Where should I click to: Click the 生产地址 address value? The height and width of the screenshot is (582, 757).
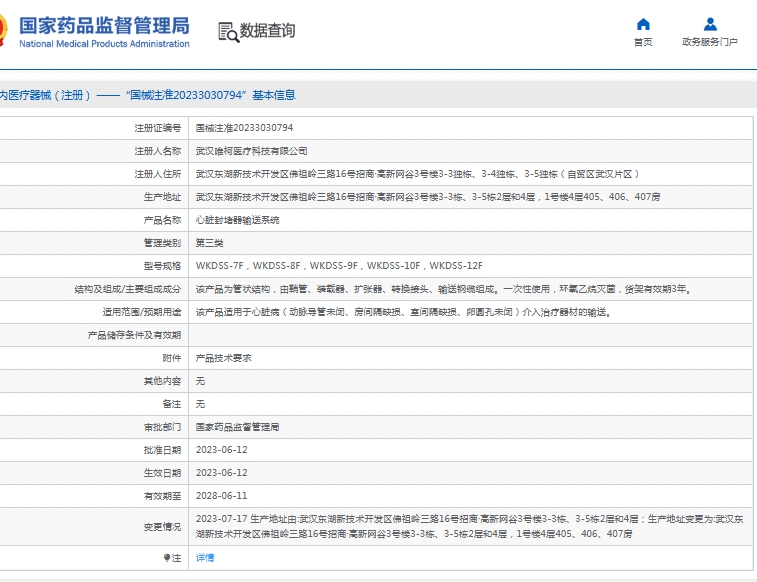428,197
